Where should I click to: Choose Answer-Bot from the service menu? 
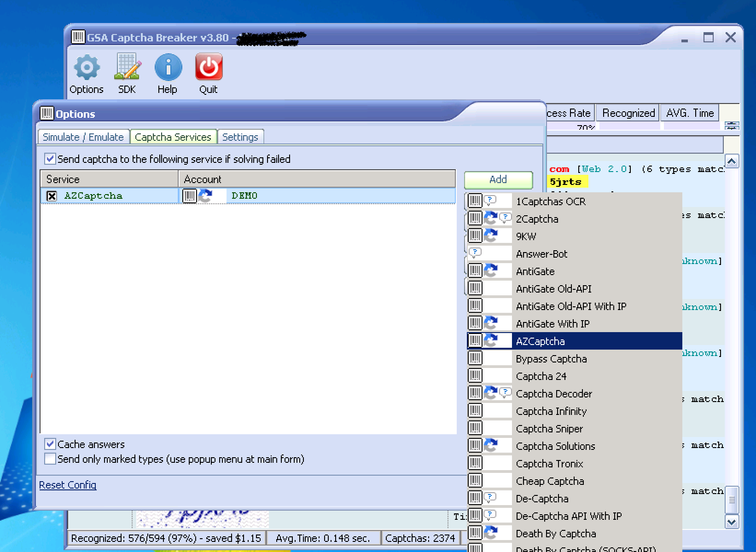(x=574, y=253)
